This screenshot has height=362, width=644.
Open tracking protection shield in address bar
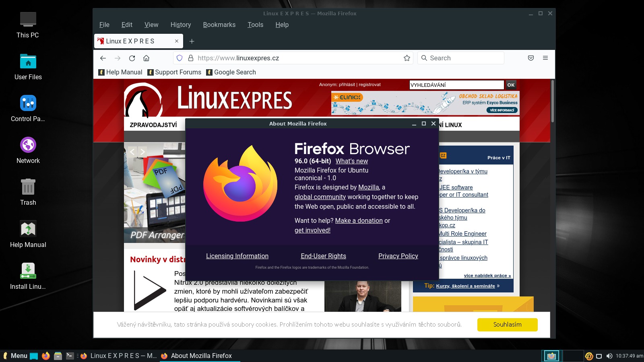pyautogui.click(x=180, y=58)
